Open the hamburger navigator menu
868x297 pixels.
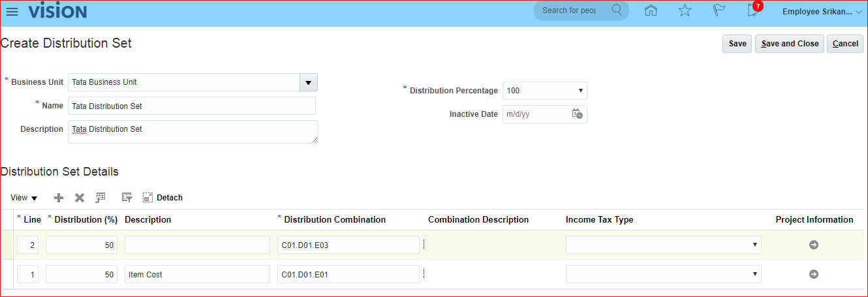tap(12, 12)
